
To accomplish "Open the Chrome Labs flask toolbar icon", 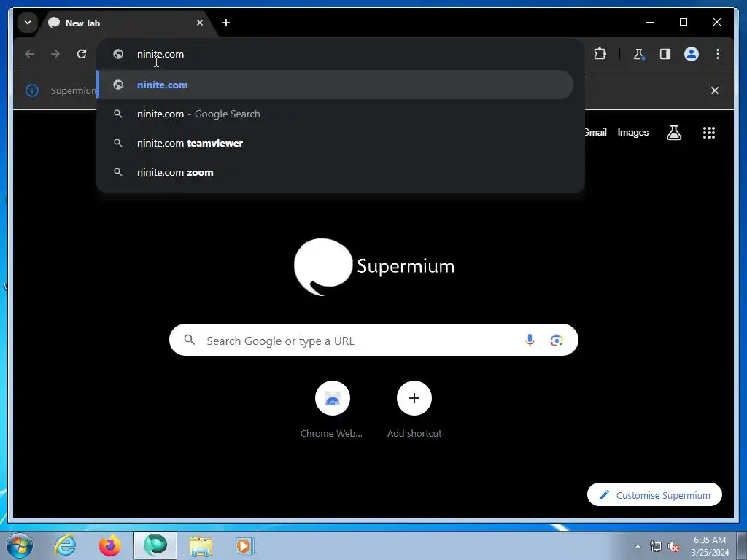I will click(x=638, y=54).
